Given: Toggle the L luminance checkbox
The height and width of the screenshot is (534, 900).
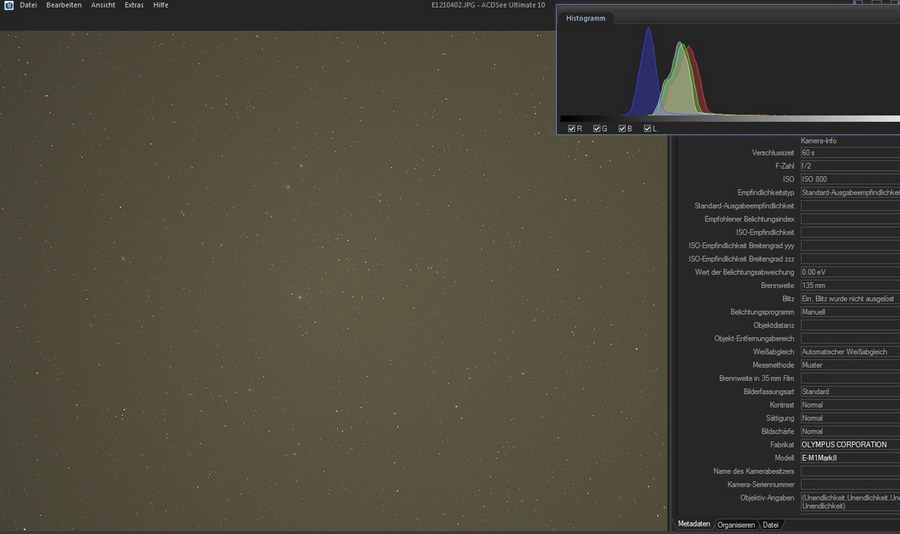Looking at the screenshot, I should tap(648, 129).
